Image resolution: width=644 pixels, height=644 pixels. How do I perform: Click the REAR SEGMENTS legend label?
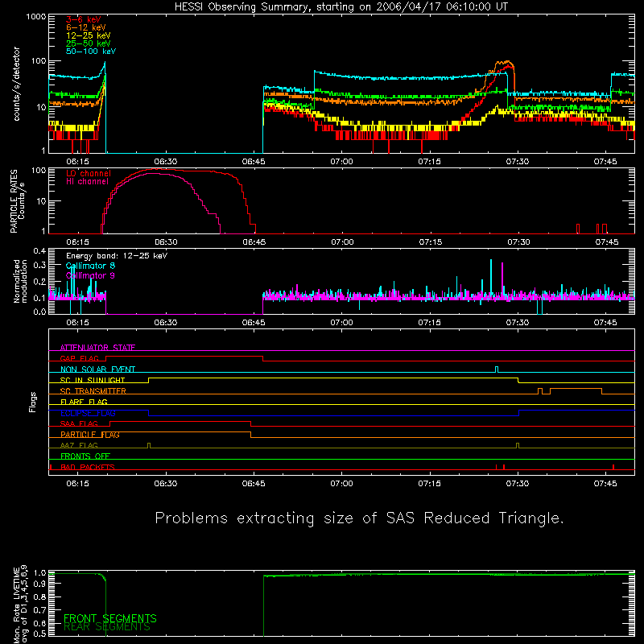coord(107,627)
